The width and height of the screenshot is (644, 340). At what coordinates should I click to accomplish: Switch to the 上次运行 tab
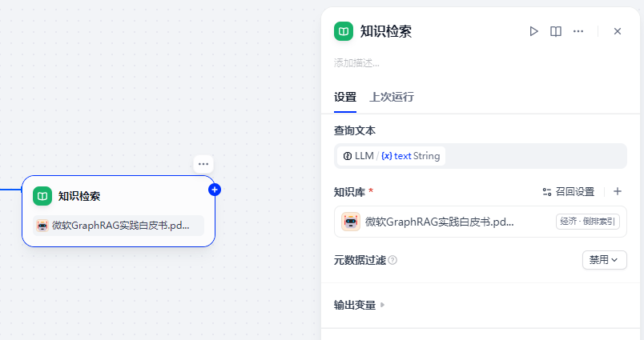pos(392,98)
